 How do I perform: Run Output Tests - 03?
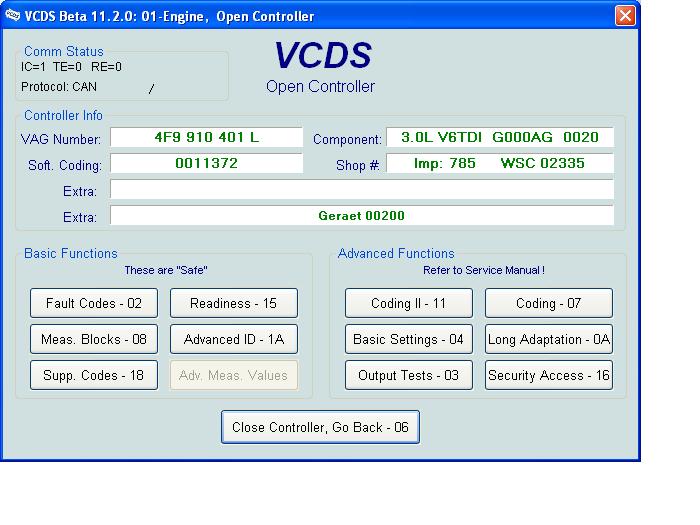click(x=408, y=375)
